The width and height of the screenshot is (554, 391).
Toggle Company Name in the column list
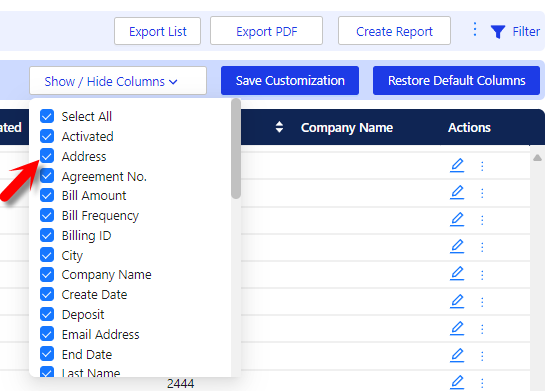[x=47, y=274]
